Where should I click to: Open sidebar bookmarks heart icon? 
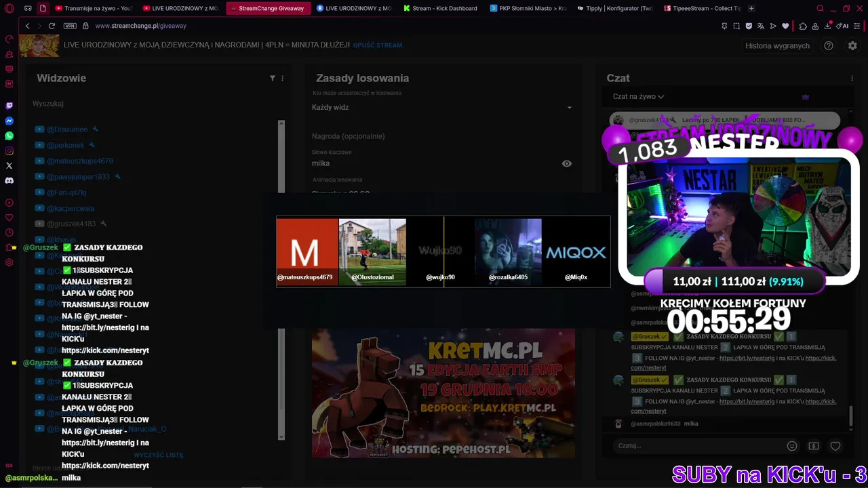pos(9,218)
